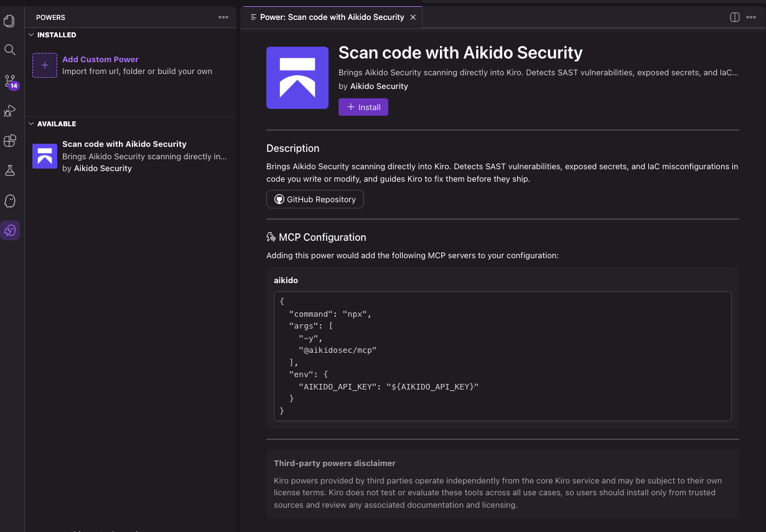Select the Power: Scan code with Aikido tab
The image size is (766, 532).
332,17
